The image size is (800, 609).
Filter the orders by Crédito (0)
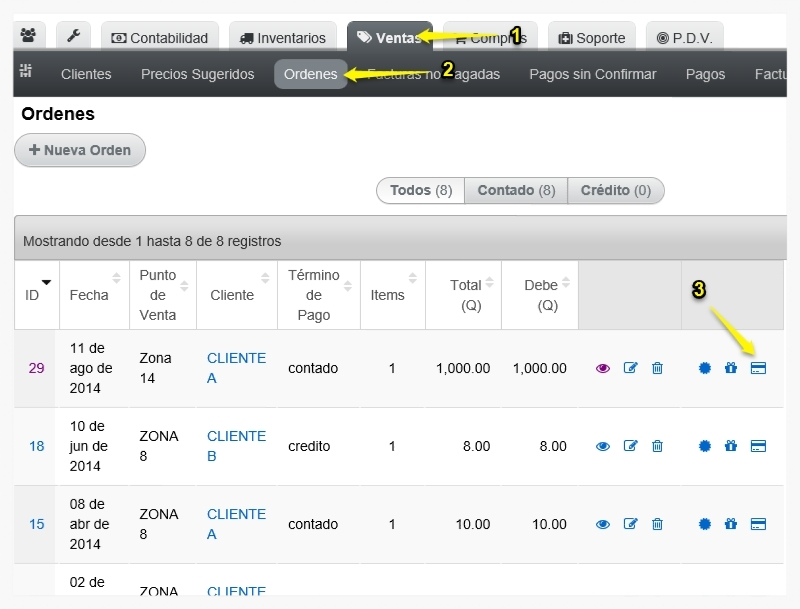[615, 190]
